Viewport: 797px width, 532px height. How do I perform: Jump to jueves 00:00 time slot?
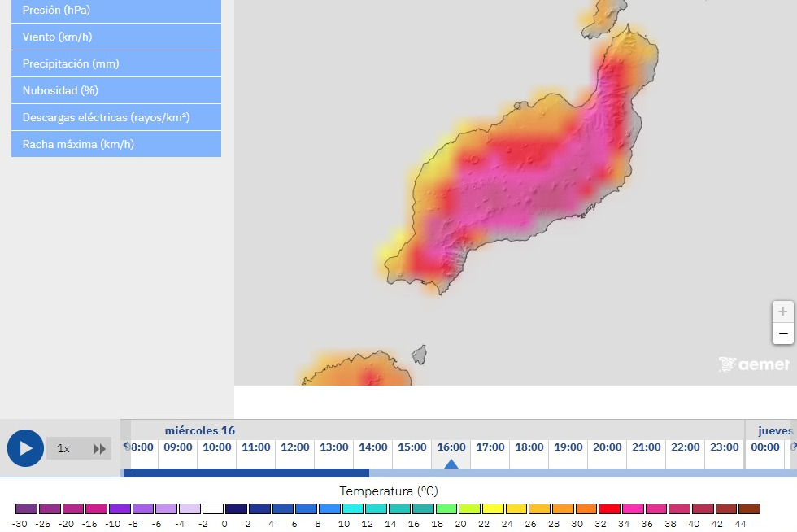click(x=764, y=447)
